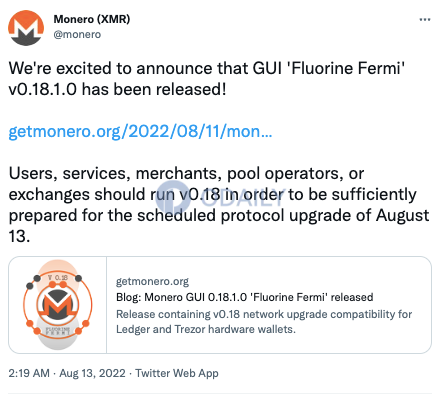Click the 2:19 AM timestamp
Screen dimensions: 442x396
coord(29,373)
